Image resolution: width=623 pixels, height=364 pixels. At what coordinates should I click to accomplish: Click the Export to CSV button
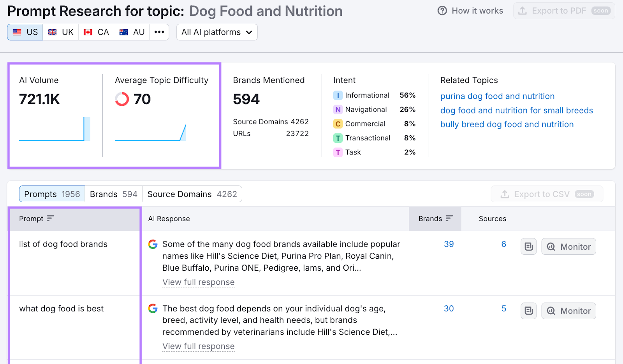[547, 194]
